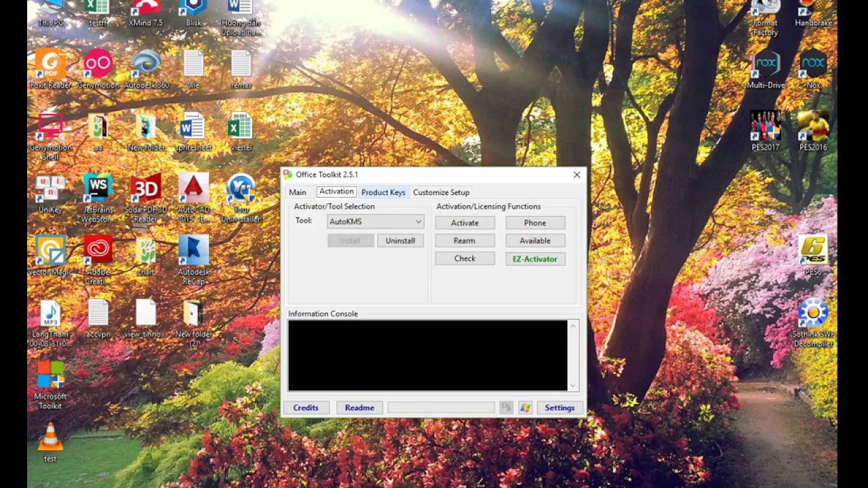
Task: Click the Activate button
Action: [465, 223]
